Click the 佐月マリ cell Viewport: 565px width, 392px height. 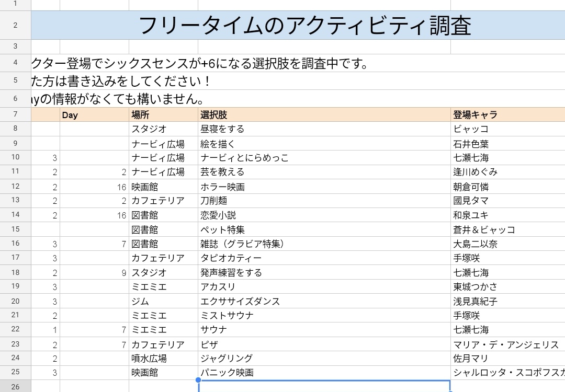tap(507, 359)
